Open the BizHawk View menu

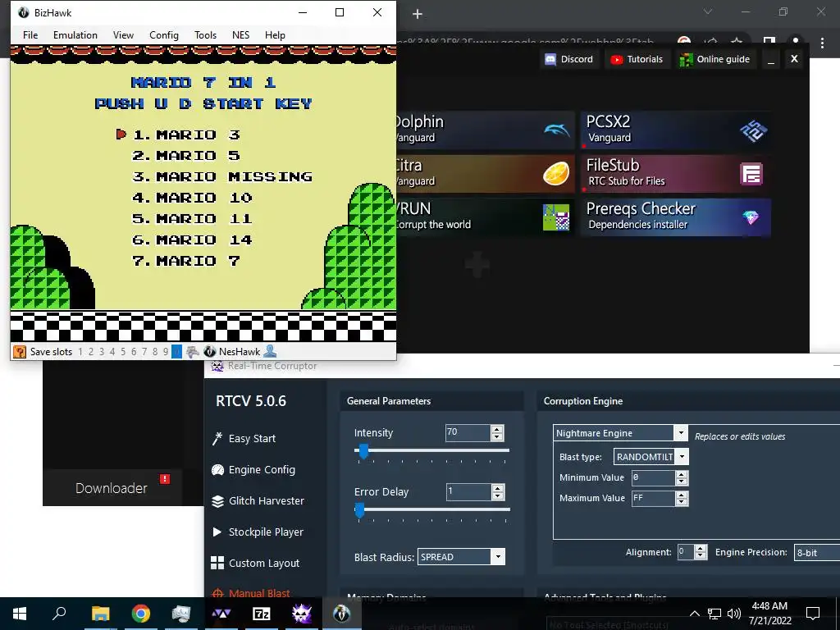point(123,34)
